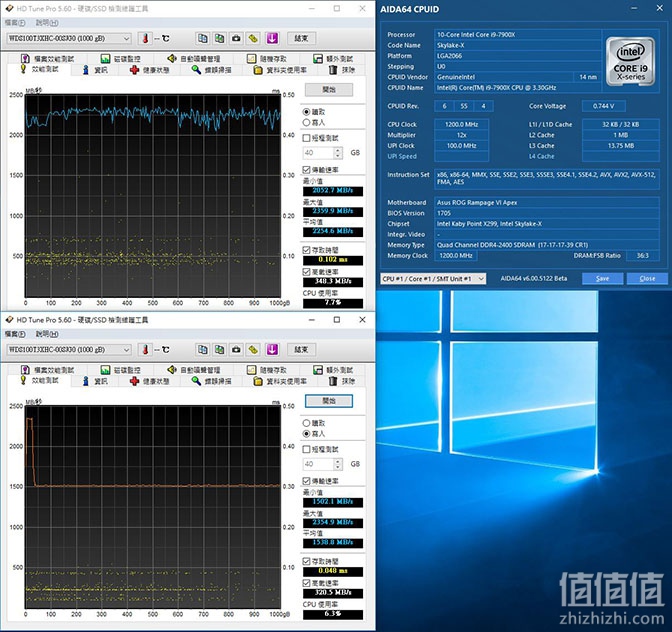Open the 隨機存取 tab in lower HD Tune window
Screen dimensions: 672x632
tap(267, 370)
